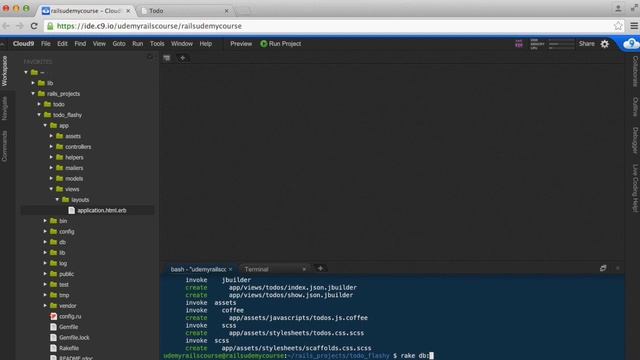Open the Collaborate side panel

[x=635, y=71]
